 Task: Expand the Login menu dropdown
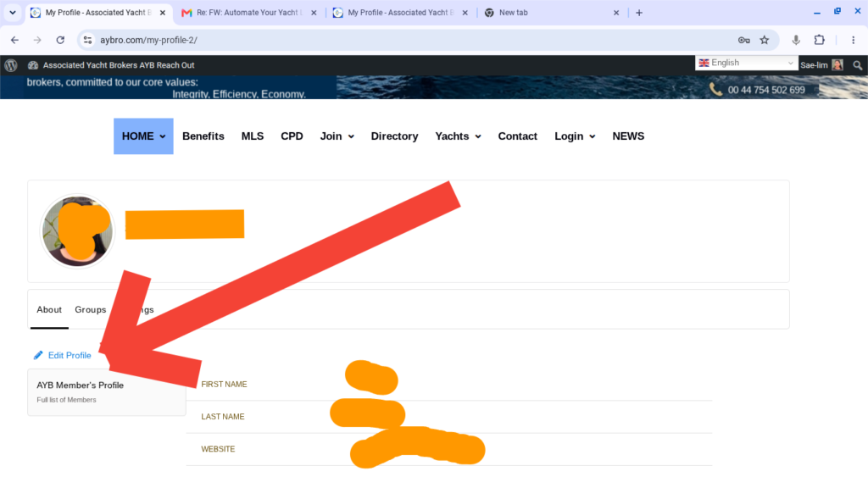[575, 136]
